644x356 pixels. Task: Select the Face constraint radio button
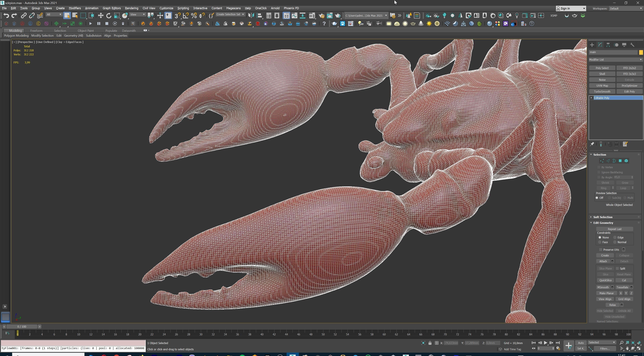600,242
